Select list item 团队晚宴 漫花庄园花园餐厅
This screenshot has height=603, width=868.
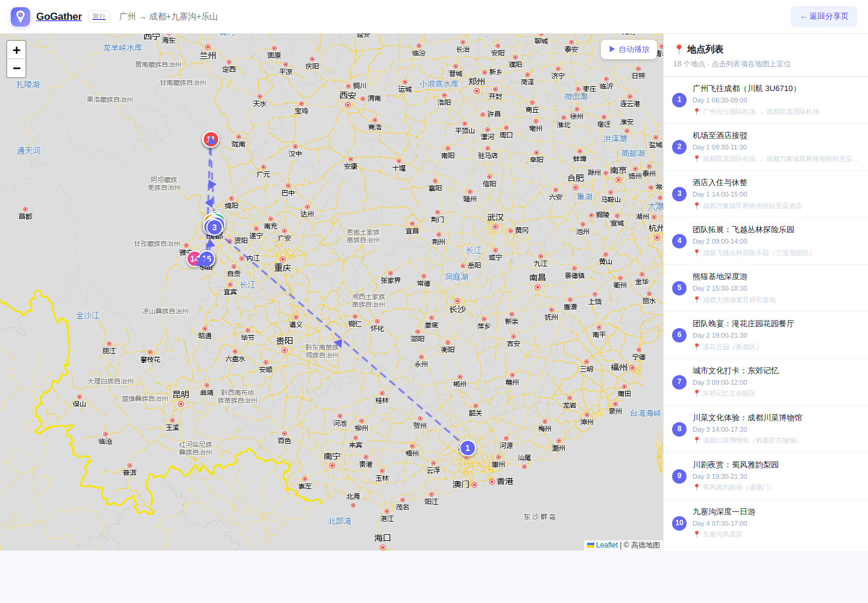766,335
